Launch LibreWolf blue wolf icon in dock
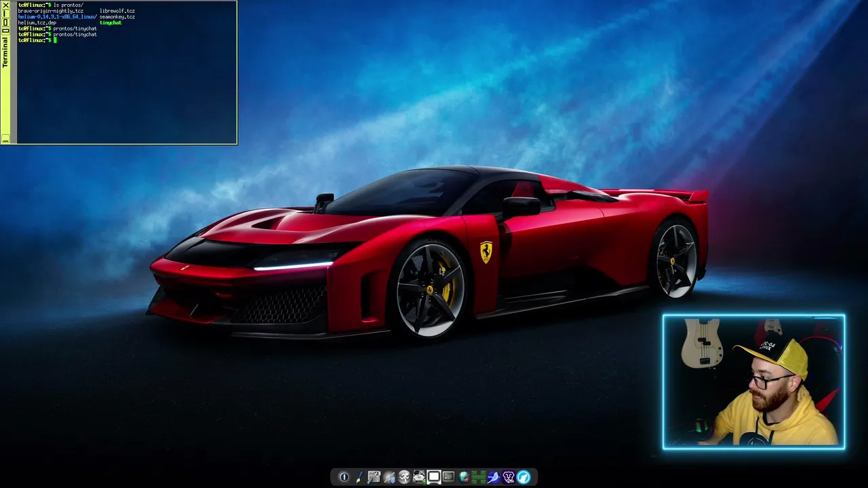Viewport: 868px width, 488px height. point(524,477)
